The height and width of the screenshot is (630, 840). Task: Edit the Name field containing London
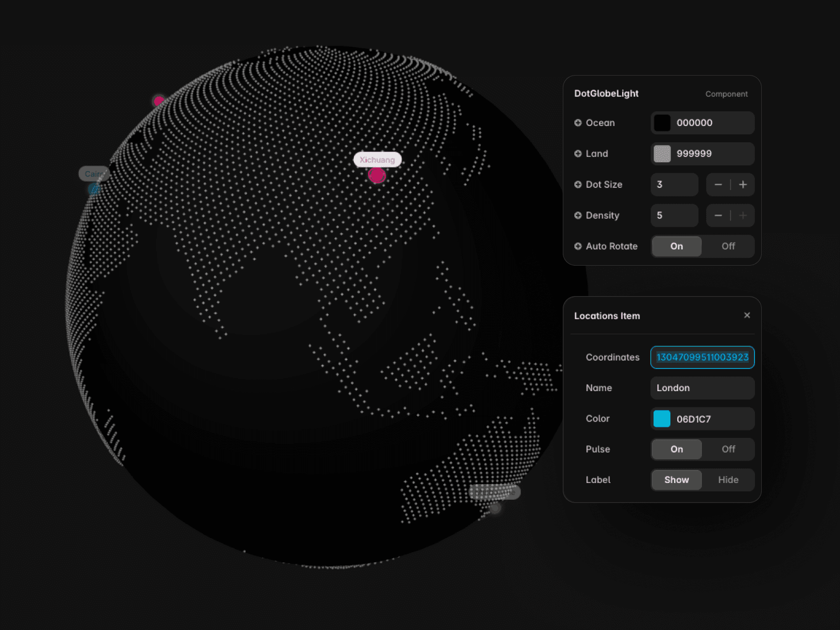coord(702,388)
